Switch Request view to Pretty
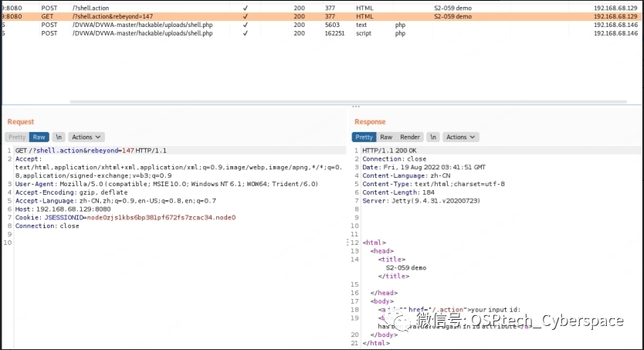This screenshot has height=350, width=644. point(17,137)
